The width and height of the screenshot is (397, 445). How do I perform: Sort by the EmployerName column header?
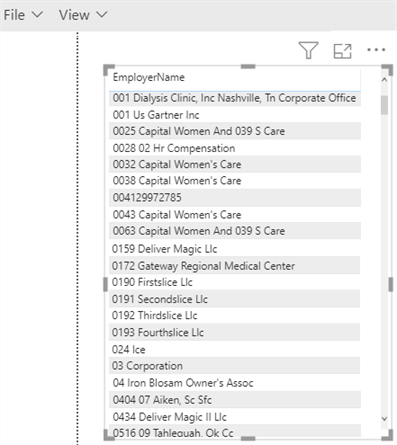(x=149, y=77)
